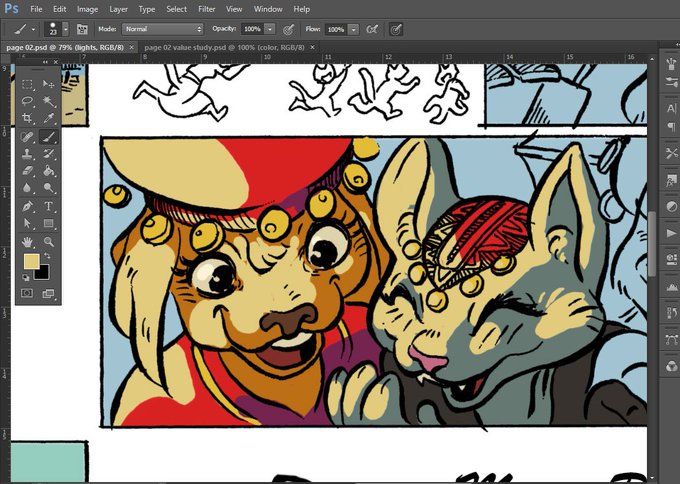Swap foreground and background colors

[x=47, y=256]
